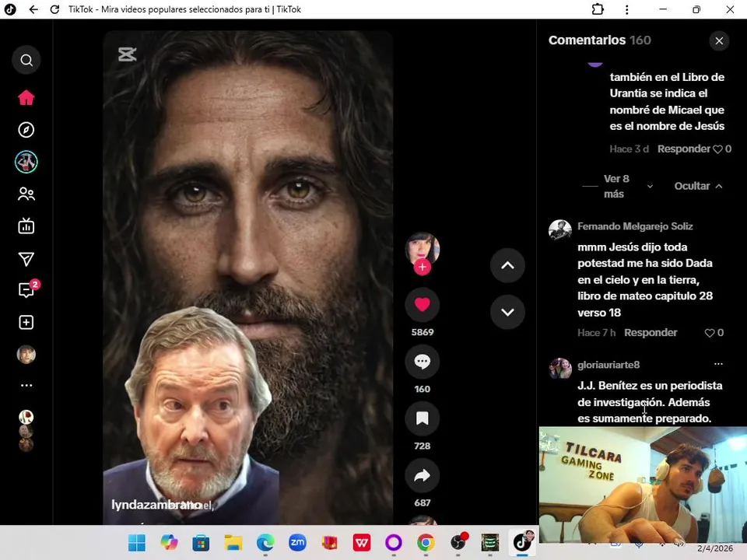This screenshot has height=560, width=747.
Task: Open the Explore compass page
Action: pyautogui.click(x=26, y=130)
